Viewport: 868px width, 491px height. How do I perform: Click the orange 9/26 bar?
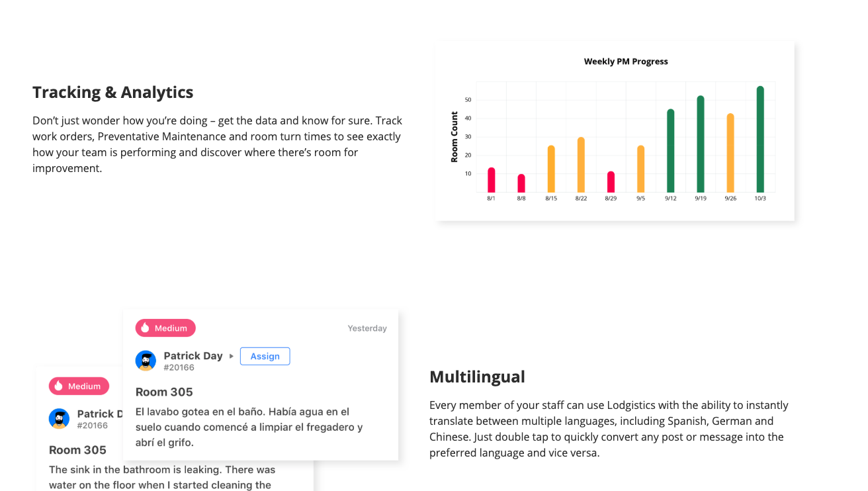(730, 153)
